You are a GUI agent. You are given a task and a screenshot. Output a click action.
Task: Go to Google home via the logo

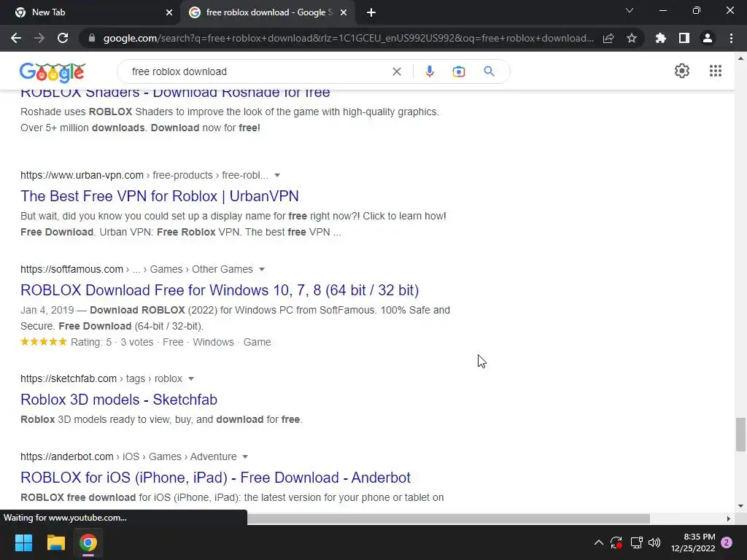pos(53,72)
